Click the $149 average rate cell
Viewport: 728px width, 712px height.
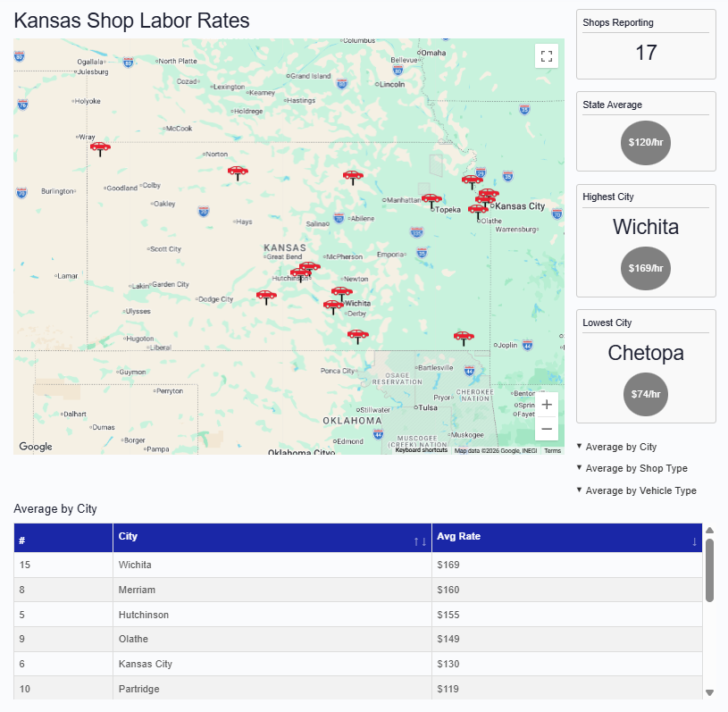[x=567, y=639]
